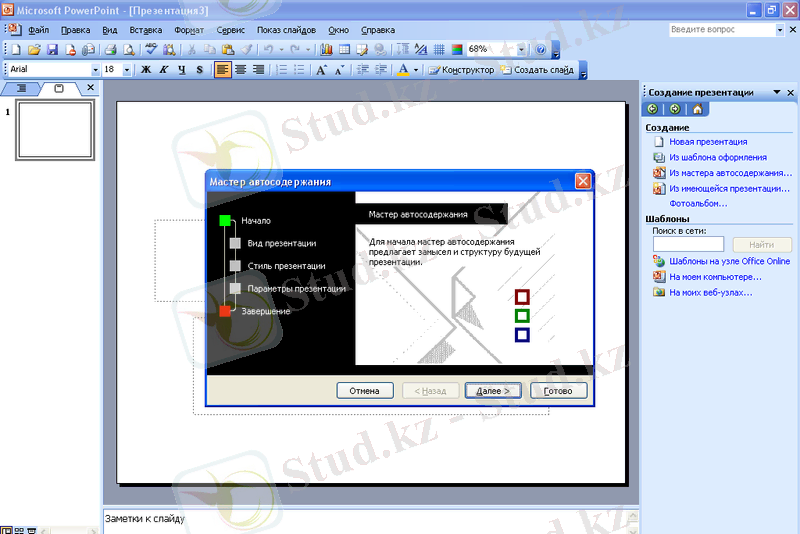
Task: Expand the 68% zoom dropdown
Action: click(523, 49)
